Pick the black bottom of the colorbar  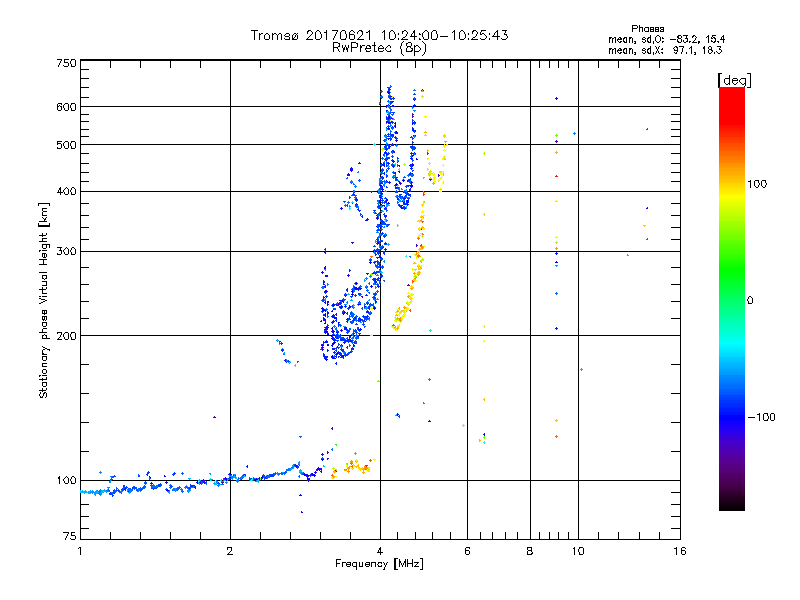point(731,505)
